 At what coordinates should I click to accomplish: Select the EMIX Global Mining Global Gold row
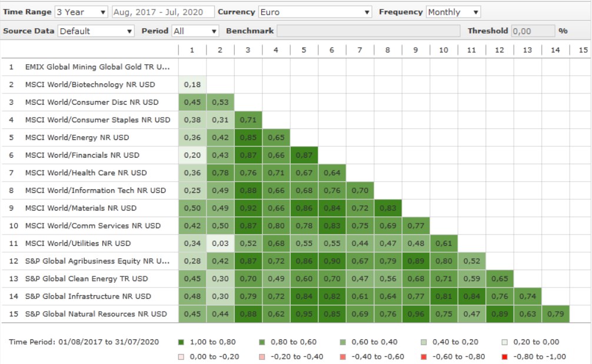point(97,67)
